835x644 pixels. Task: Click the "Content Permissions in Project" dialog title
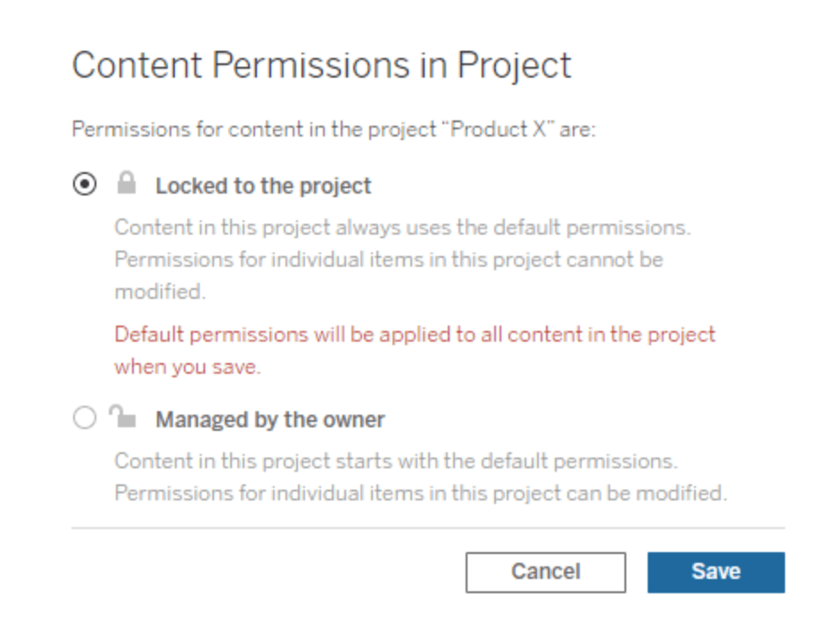pyautogui.click(x=321, y=66)
